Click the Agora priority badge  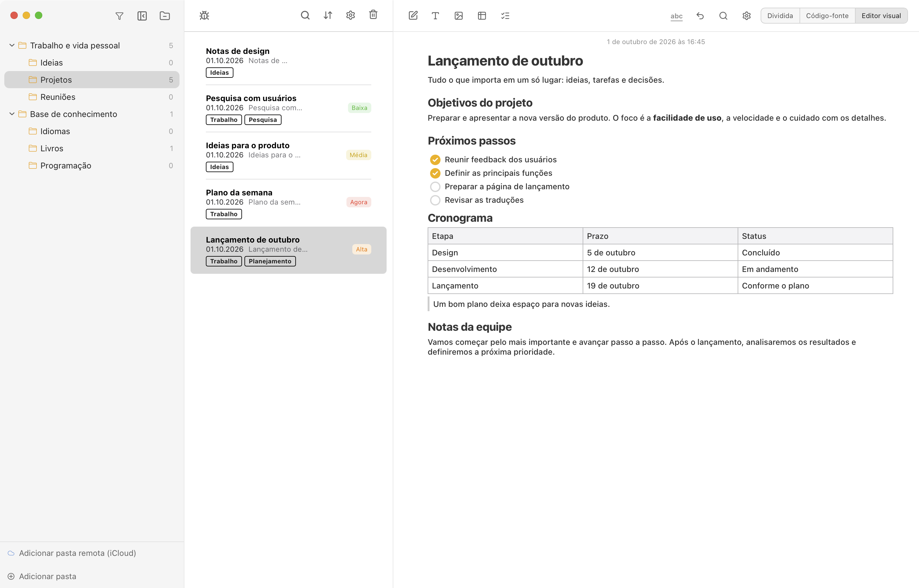pos(358,202)
